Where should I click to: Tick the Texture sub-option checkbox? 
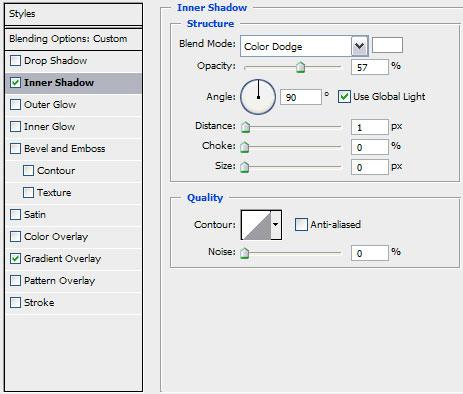point(28,193)
